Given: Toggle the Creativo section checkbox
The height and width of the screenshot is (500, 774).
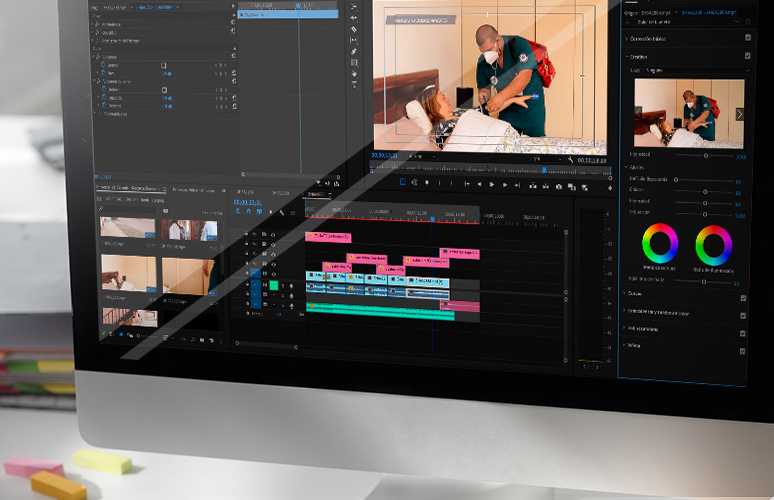Looking at the screenshot, I should (x=747, y=56).
